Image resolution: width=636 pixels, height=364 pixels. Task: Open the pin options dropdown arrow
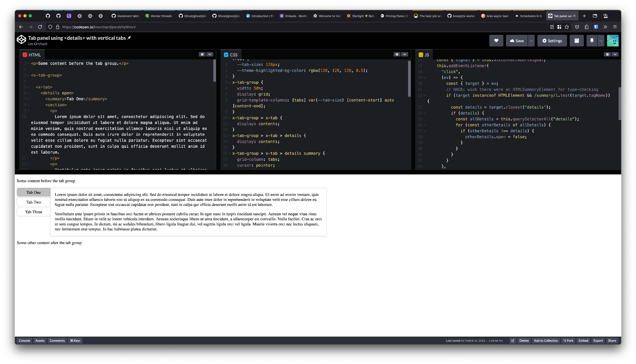[601, 41]
